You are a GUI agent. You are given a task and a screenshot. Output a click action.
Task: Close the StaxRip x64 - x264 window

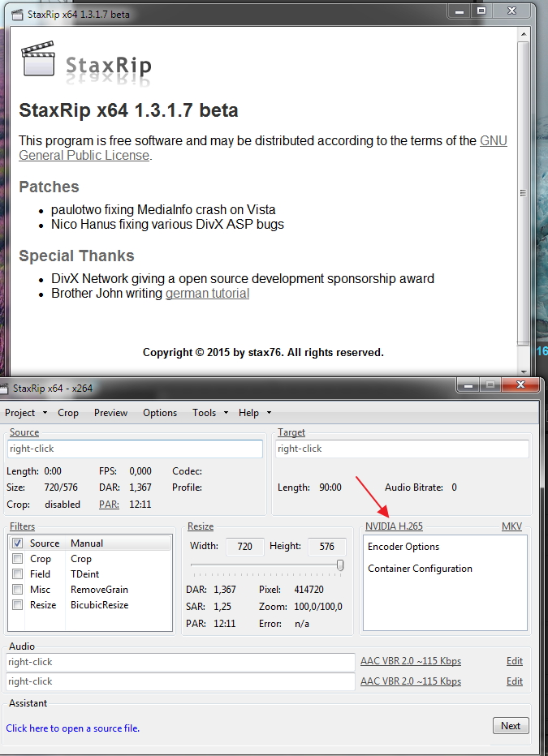tap(520, 384)
